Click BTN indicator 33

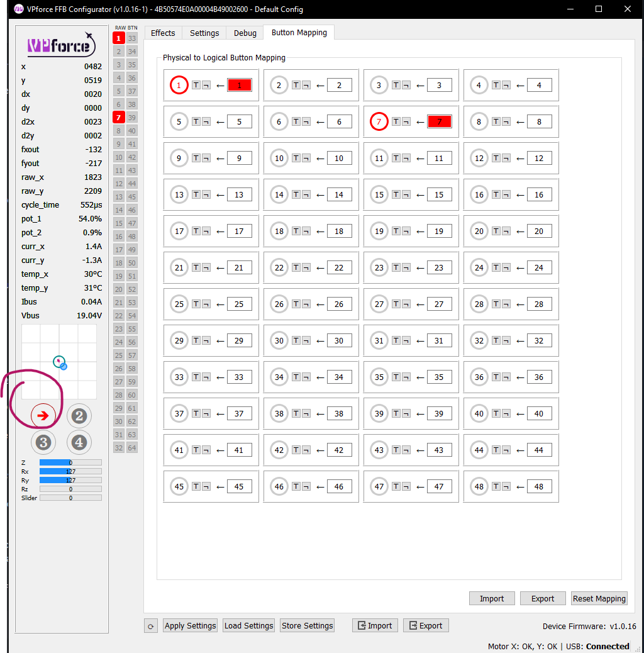tap(132, 38)
